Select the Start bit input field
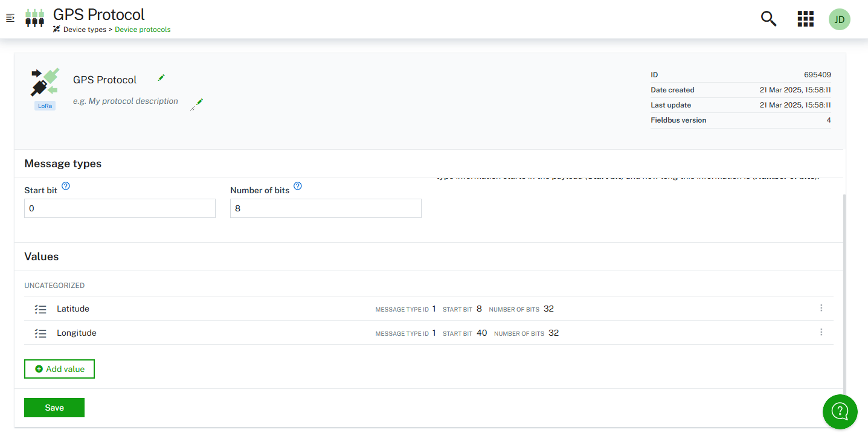The width and height of the screenshot is (868, 439). 119,208
